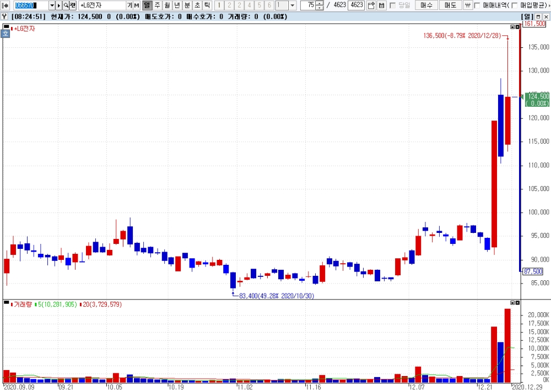Click the status bar close X icon
Screen dimensions: 551x392
(x=546, y=17)
